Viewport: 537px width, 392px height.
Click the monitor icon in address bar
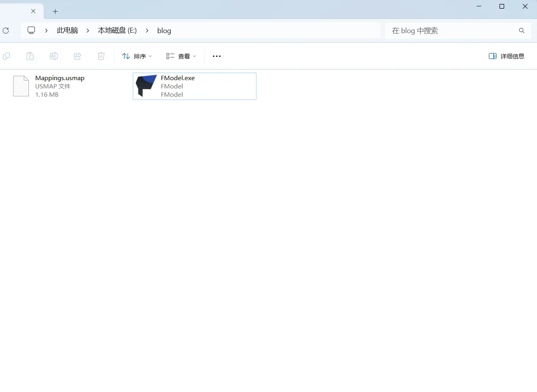point(31,30)
